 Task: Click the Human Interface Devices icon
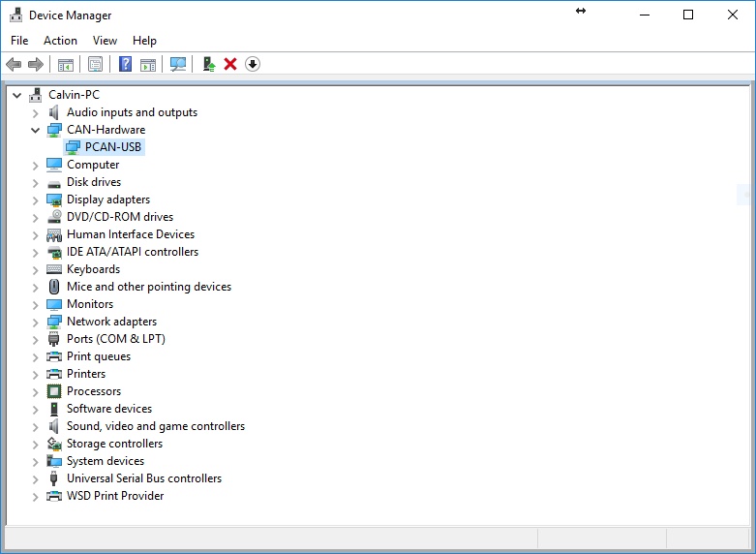pos(54,234)
